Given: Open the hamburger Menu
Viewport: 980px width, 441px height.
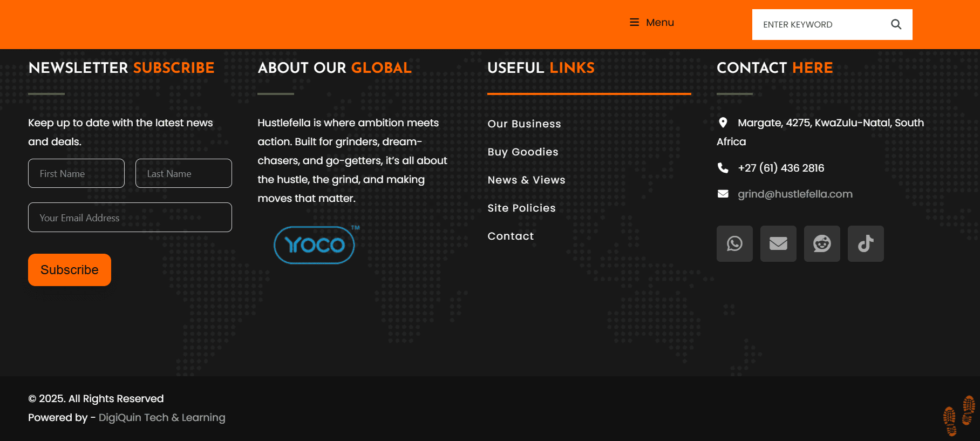Looking at the screenshot, I should (x=652, y=23).
